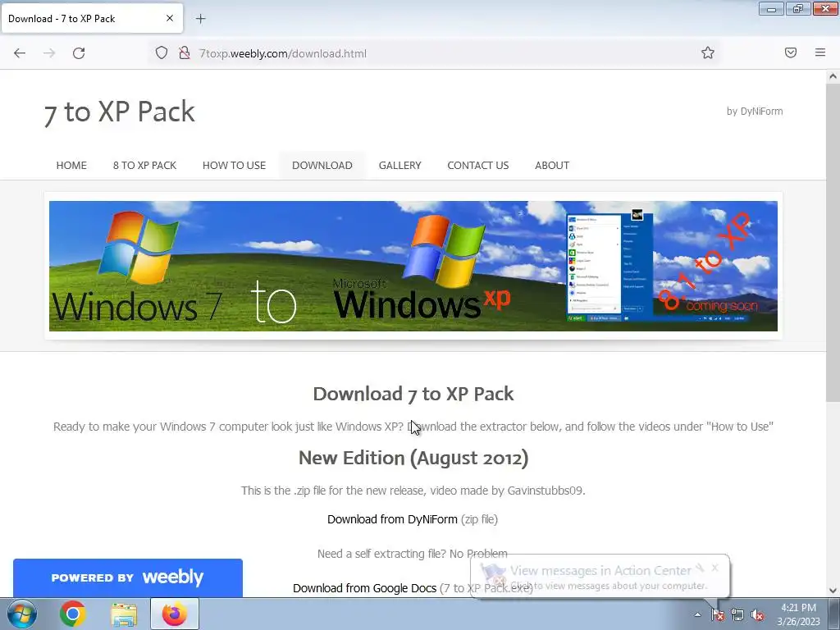Click the scrollbar up arrow
This screenshot has height=630, width=840.
point(833,76)
